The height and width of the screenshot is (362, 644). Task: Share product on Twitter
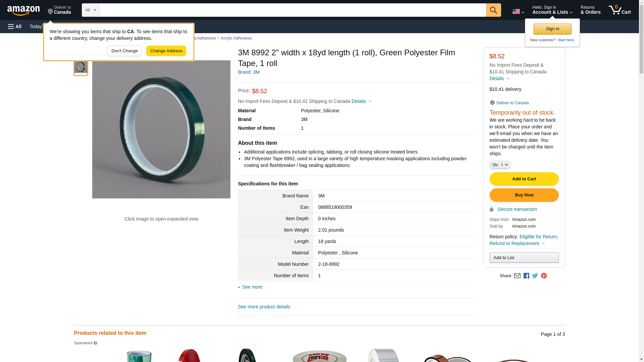535,276
